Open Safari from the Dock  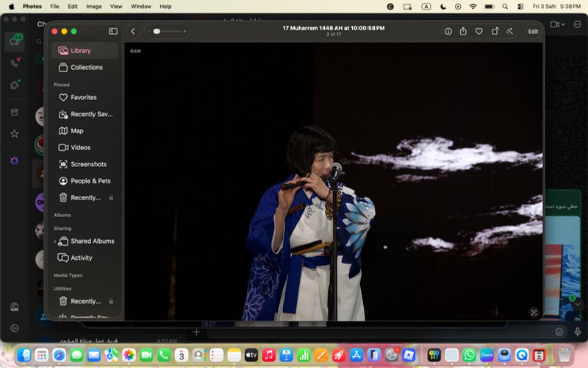60,355
